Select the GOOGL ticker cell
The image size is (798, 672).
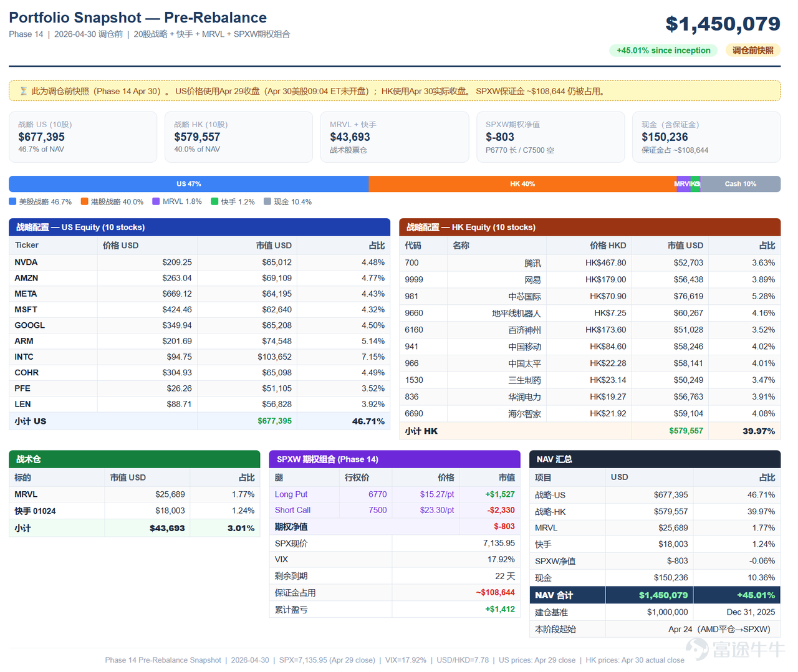click(53, 325)
